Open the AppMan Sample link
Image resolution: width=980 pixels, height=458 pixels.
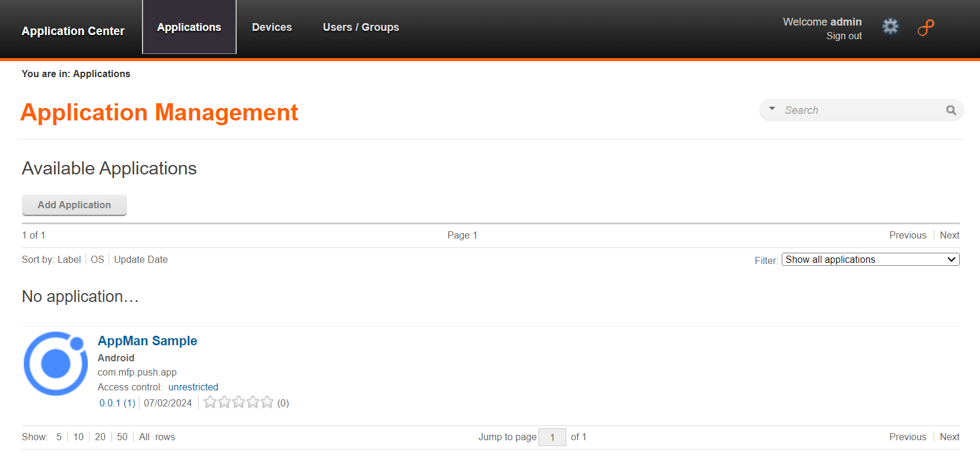pos(147,341)
